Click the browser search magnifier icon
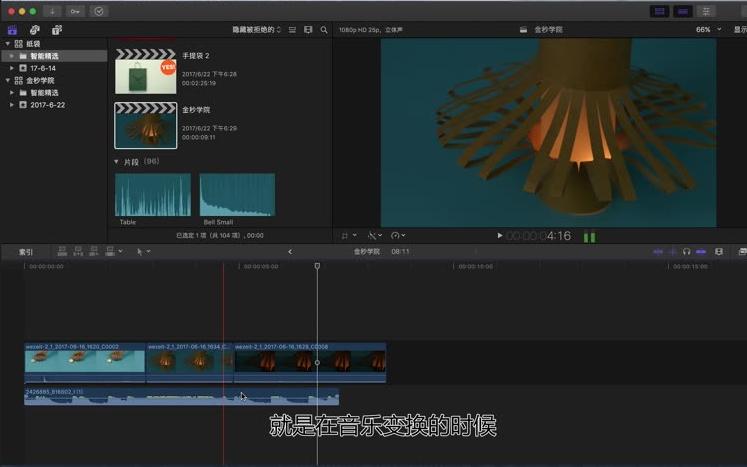 324,30
